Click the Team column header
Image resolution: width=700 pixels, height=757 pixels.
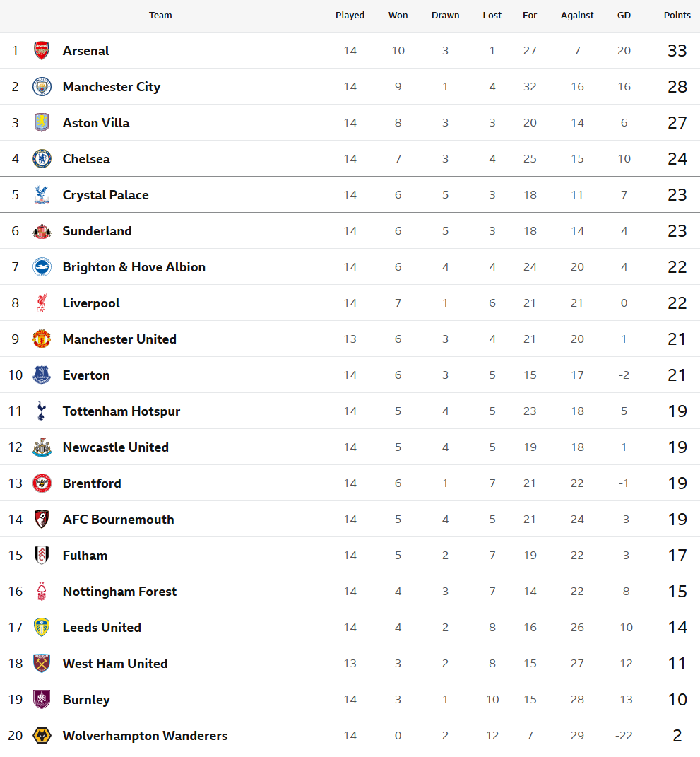pyautogui.click(x=160, y=16)
